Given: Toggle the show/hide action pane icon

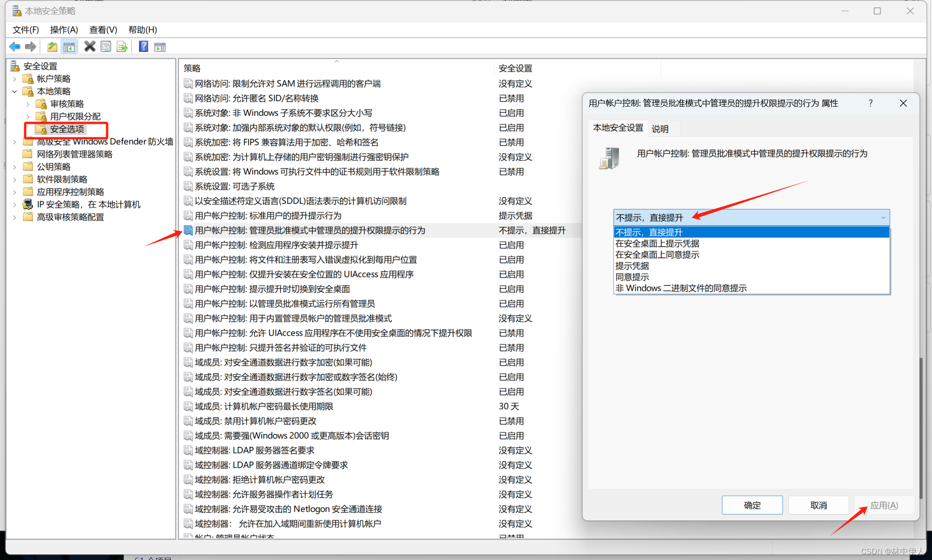Looking at the screenshot, I should tap(160, 47).
